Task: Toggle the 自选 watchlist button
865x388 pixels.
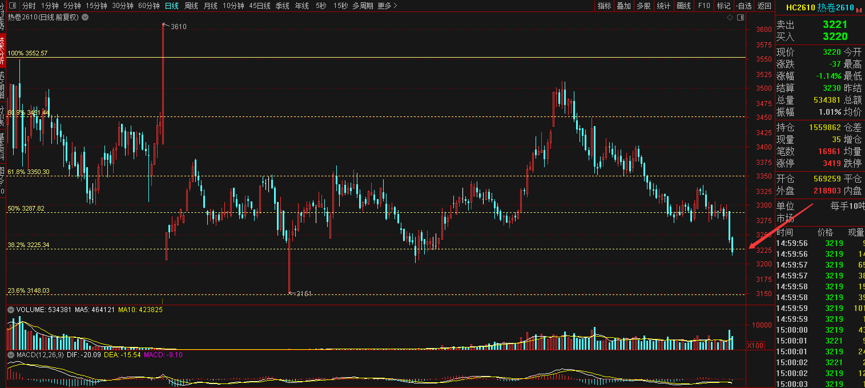Action: (x=743, y=6)
